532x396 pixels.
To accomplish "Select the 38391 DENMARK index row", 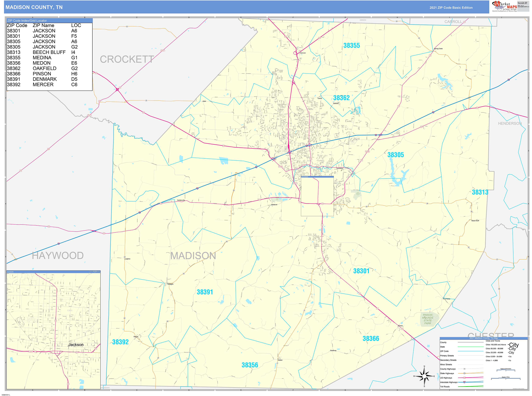I will coord(49,79).
